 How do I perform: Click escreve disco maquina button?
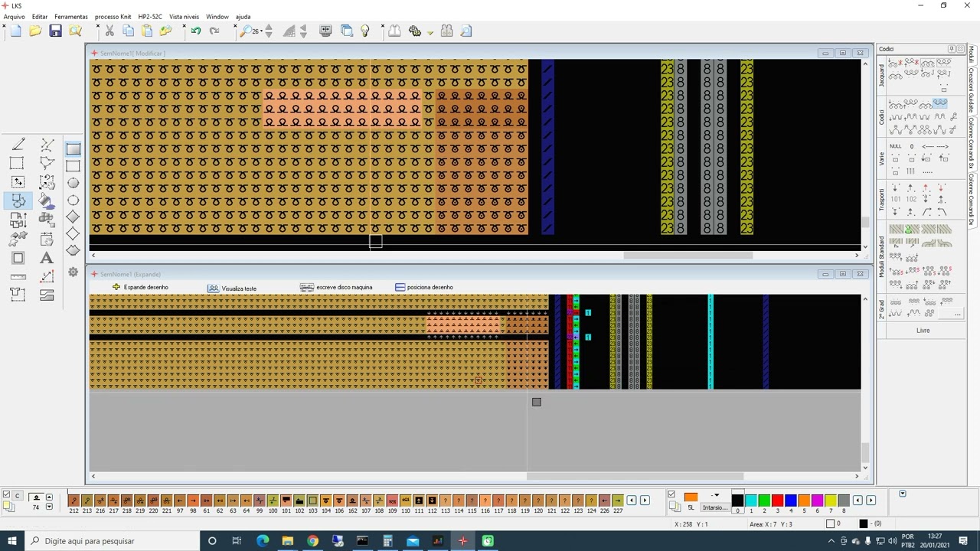coord(337,287)
